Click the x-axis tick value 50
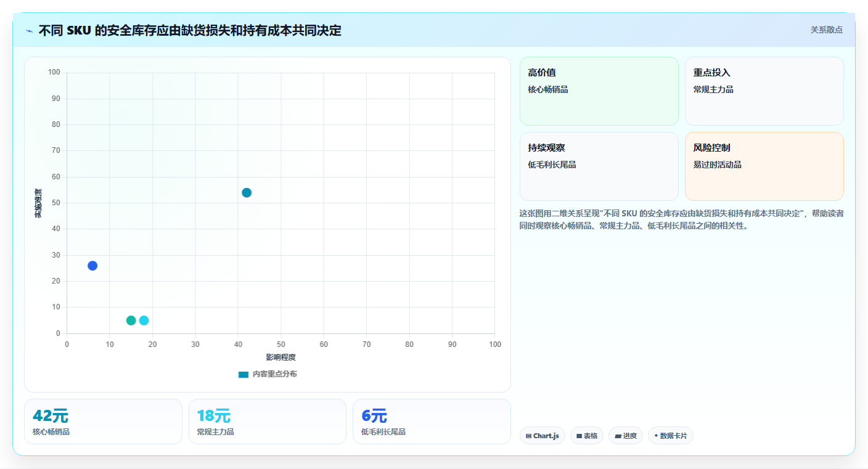The height and width of the screenshot is (469, 868). click(281, 345)
